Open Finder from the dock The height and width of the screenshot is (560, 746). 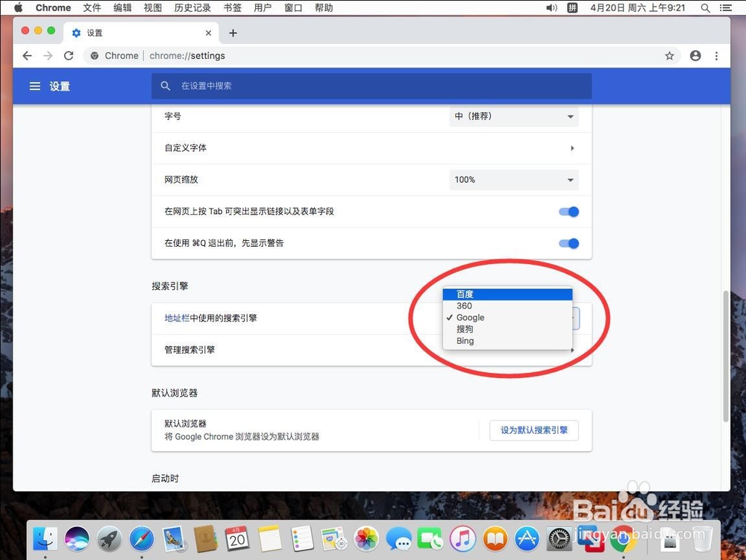(x=46, y=538)
